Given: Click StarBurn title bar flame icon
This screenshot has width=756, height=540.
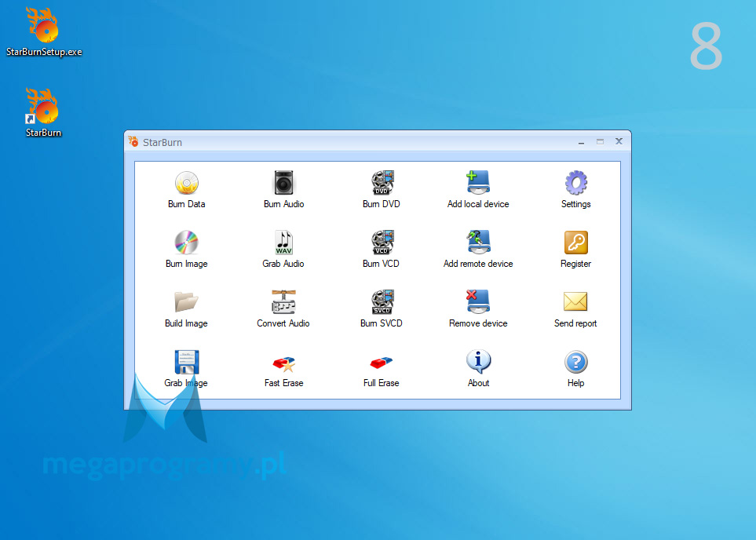Looking at the screenshot, I should coord(133,142).
